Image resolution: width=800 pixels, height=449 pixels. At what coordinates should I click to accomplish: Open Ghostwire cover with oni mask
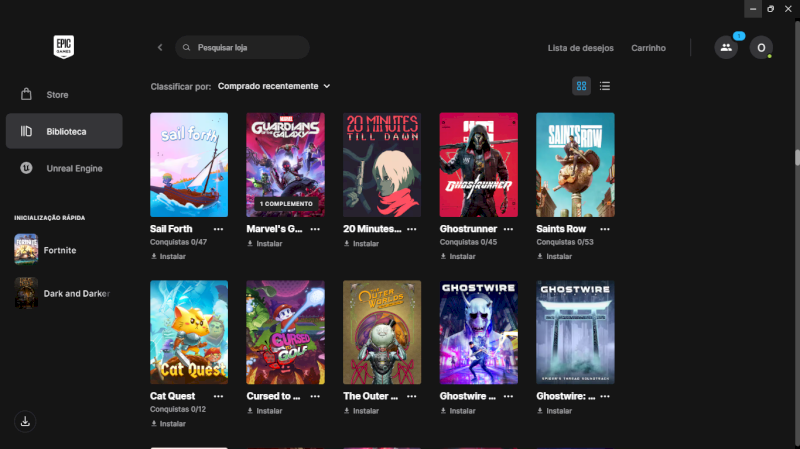click(x=479, y=332)
